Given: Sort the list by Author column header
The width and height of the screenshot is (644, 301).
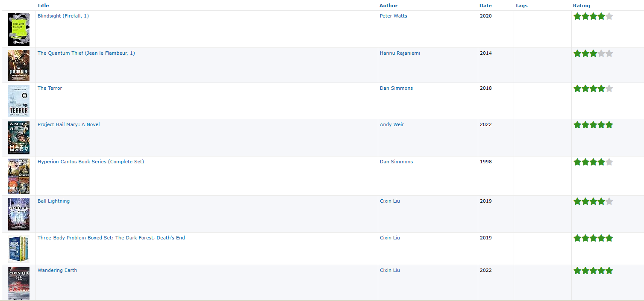Looking at the screenshot, I should [x=388, y=6].
